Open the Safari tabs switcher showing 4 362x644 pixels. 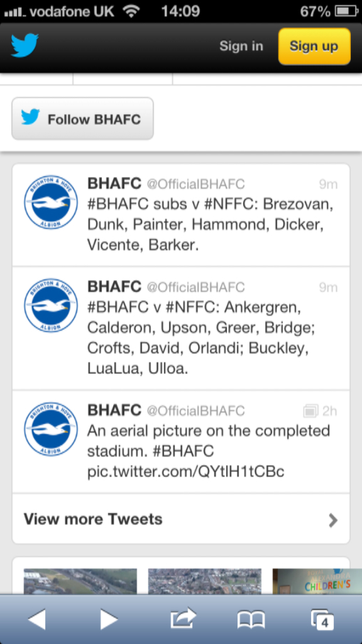coord(322,619)
